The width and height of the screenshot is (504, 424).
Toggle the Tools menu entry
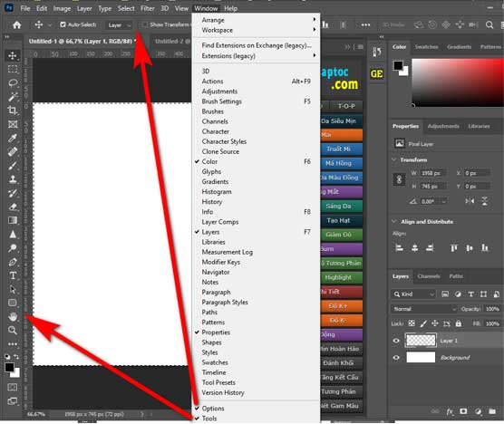[x=256, y=419]
